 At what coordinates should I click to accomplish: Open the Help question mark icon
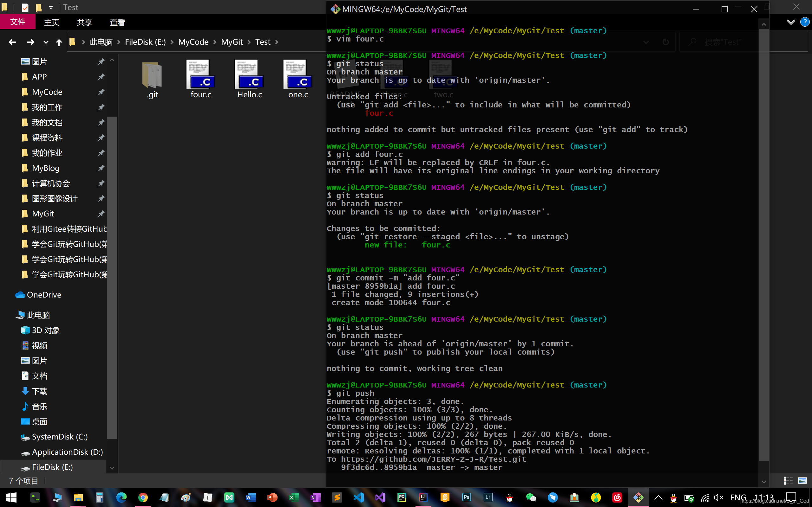805,22
